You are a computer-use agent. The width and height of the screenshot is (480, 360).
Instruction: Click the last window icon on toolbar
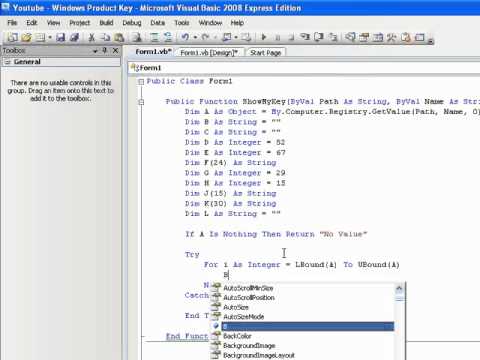coord(420,37)
